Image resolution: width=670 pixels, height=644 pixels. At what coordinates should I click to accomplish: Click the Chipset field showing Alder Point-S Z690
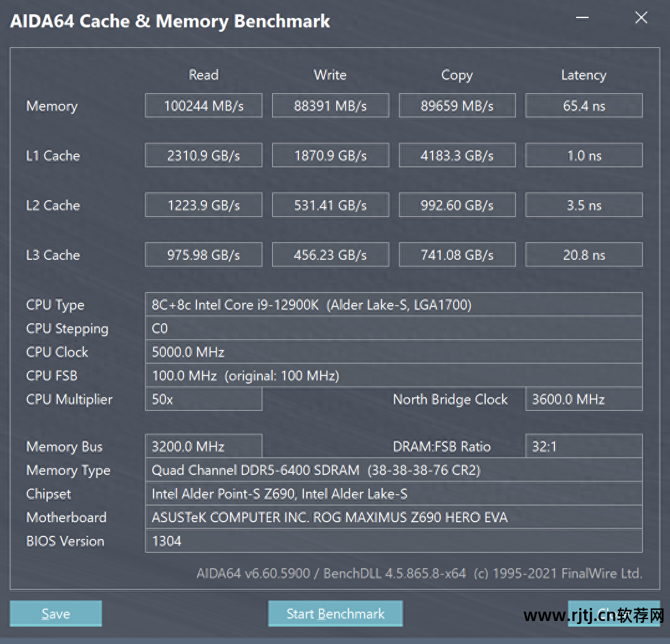coord(394,494)
